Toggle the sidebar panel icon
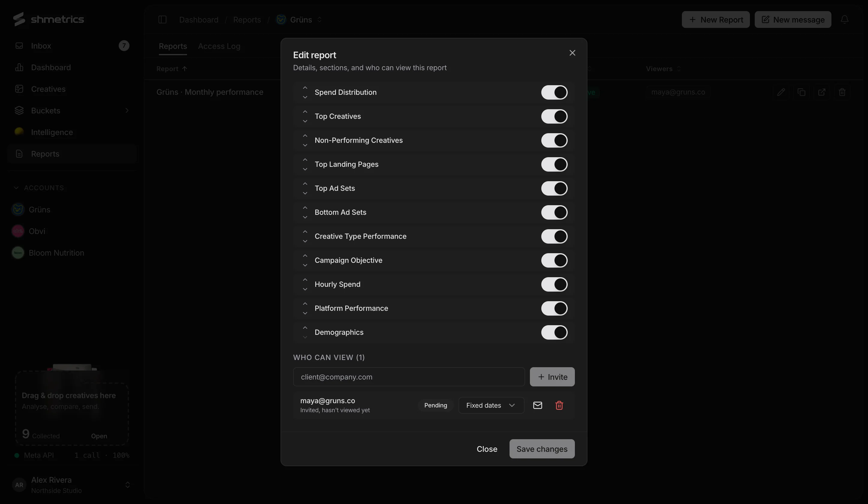The width and height of the screenshot is (868, 504). tap(162, 19)
